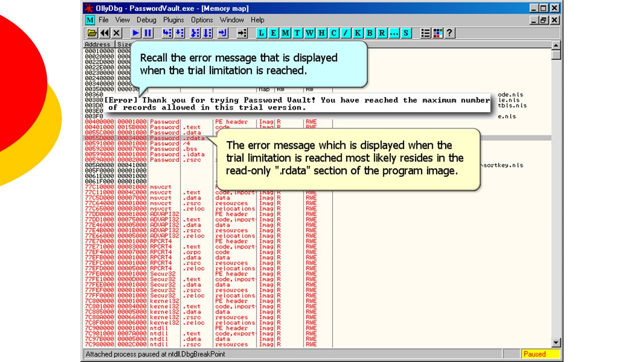Click the scroll down arrow of memory map
Screen dimensions: 644x362
click(x=556, y=343)
